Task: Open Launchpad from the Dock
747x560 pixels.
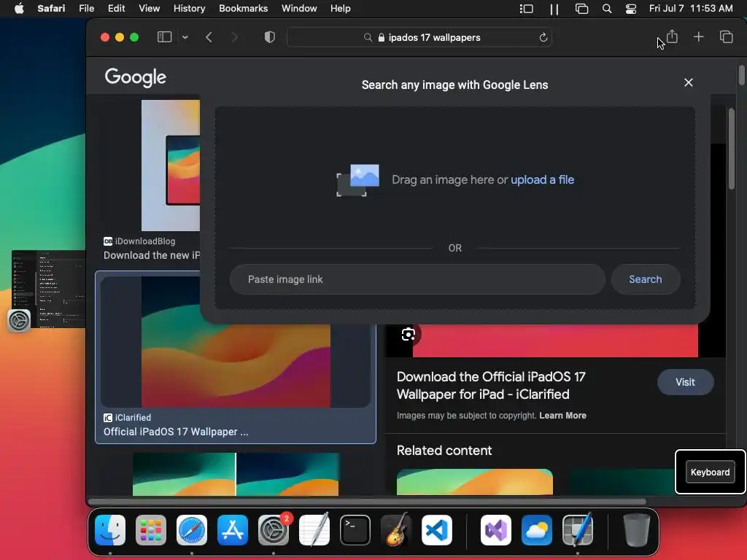Action: [x=151, y=530]
